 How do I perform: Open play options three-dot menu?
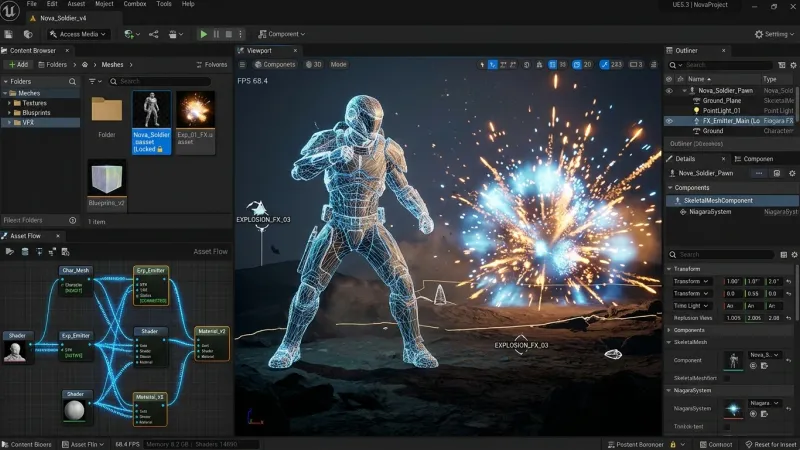tap(240, 34)
